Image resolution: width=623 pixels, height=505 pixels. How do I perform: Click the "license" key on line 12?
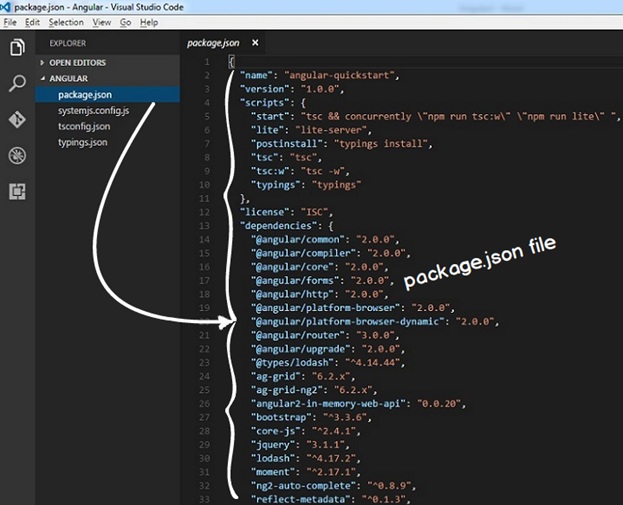(x=265, y=212)
